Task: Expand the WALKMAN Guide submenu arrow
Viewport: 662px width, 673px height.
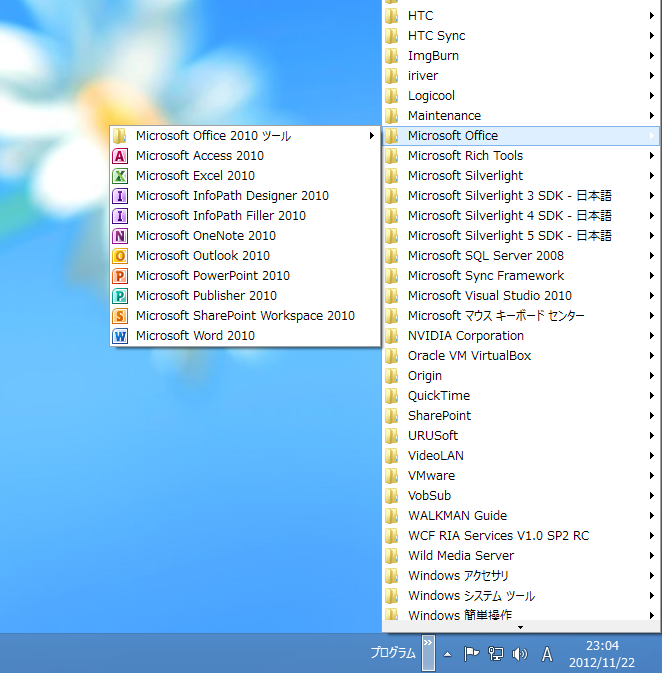Action: click(652, 516)
